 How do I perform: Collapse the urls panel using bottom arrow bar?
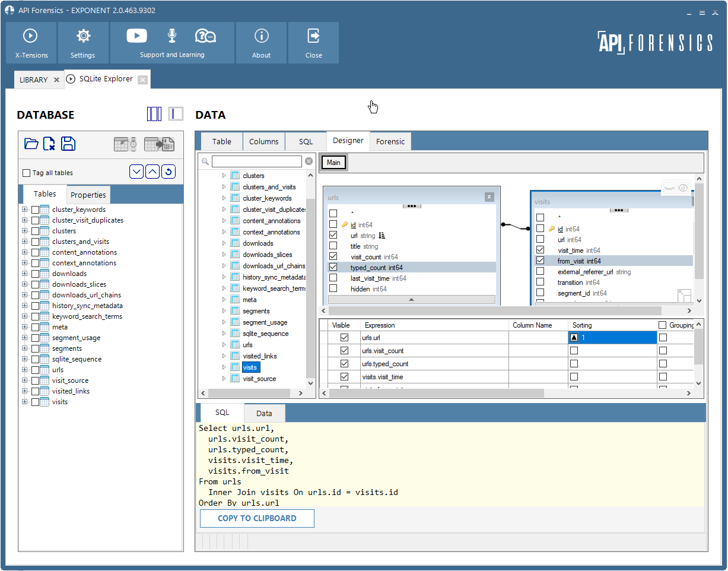coord(412,300)
